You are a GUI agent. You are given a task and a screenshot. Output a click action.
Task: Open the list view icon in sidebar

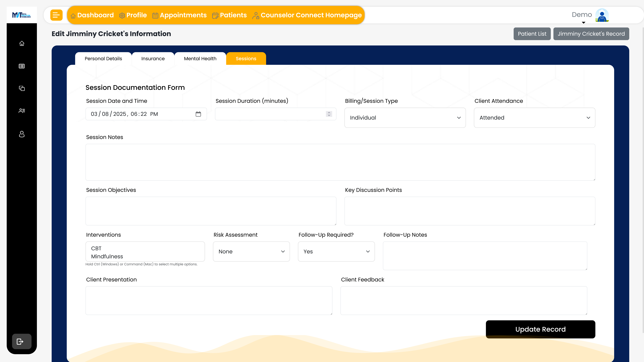[x=22, y=66]
